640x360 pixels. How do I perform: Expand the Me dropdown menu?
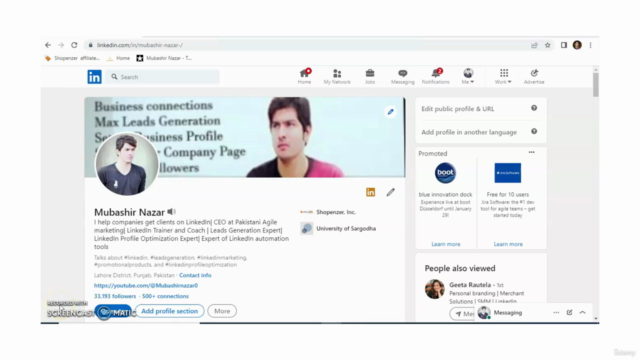(468, 76)
